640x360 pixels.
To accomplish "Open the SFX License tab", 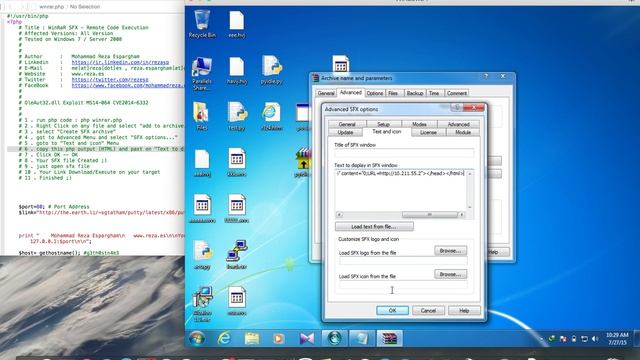I will (x=428, y=132).
